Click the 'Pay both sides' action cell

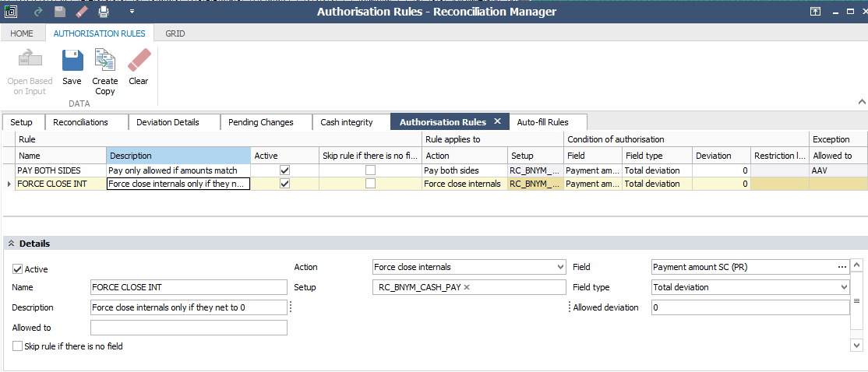click(464, 170)
